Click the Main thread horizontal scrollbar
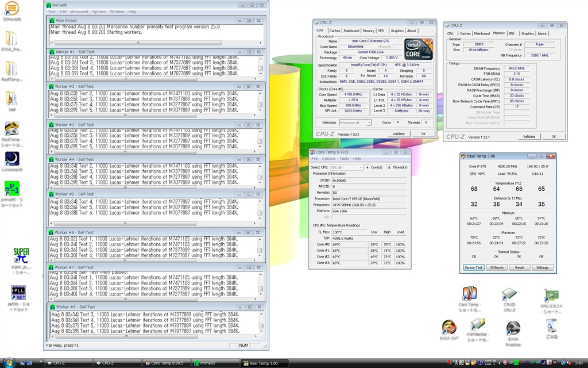This screenshot has height=368, width=588. click(156, 43)
